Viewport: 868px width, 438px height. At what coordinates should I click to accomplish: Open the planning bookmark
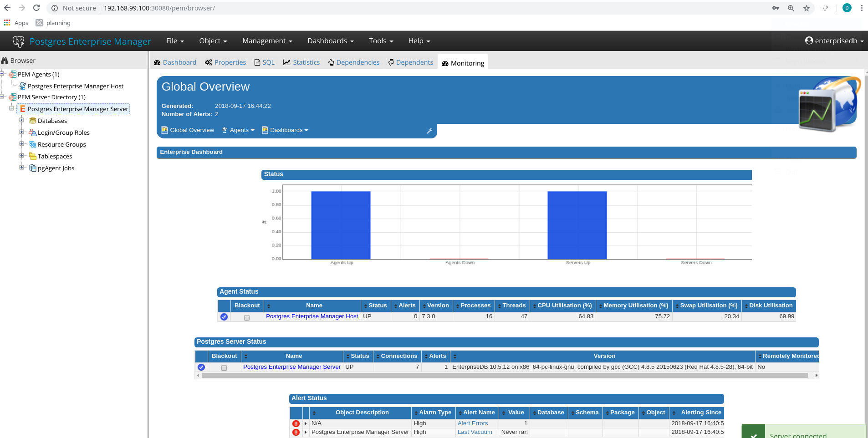pos(53,23)
